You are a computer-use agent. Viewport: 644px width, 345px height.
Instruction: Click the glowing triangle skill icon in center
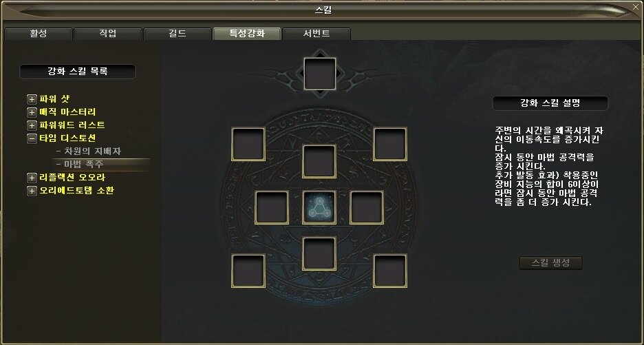click(x=319, y=207)
